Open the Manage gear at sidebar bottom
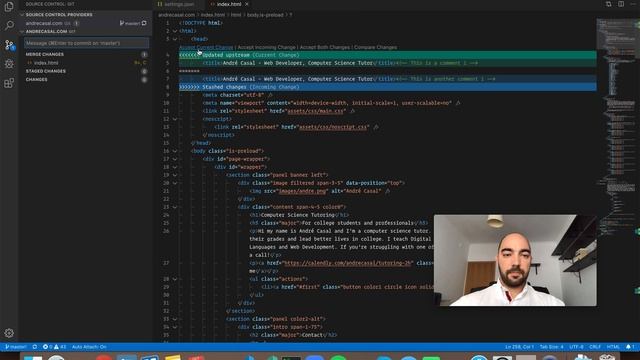 (9, 333)
